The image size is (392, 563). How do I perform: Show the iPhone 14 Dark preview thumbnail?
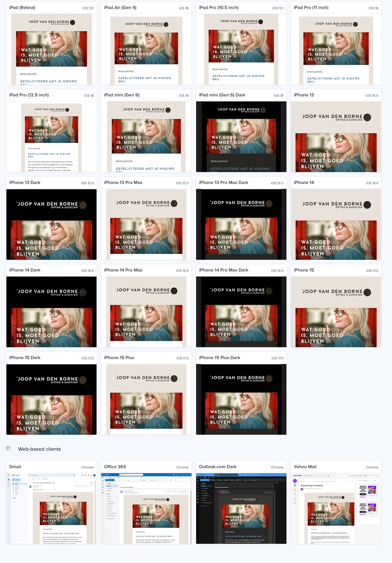pos(51,312)
